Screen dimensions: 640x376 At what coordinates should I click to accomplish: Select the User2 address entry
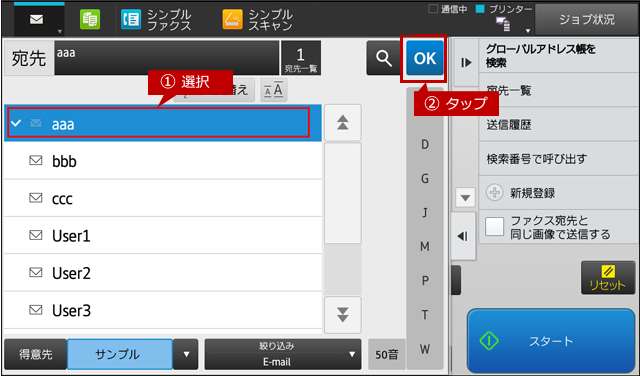(162, 273)
